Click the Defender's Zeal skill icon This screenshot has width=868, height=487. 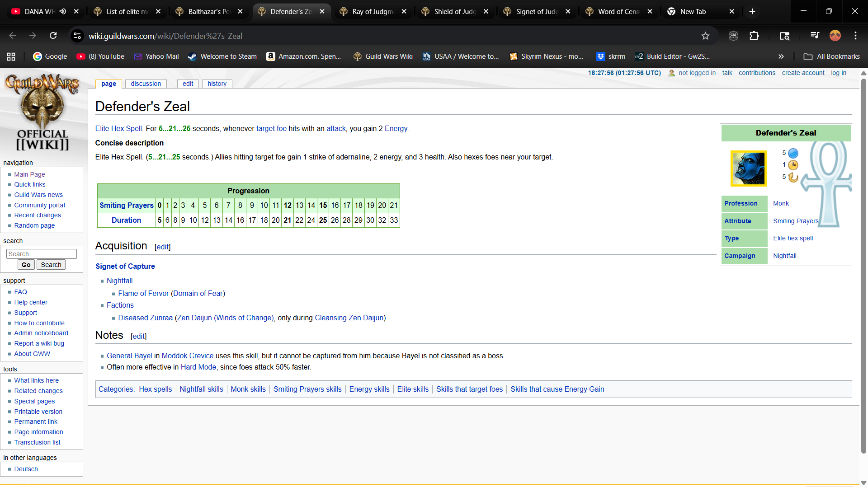click(x=749, y=169)
